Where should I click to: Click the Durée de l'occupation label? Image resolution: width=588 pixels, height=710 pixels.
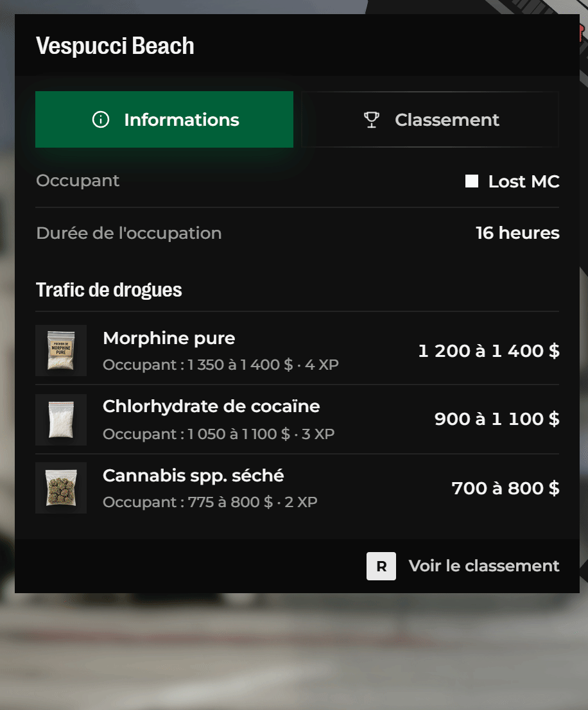tap(129, 233)
